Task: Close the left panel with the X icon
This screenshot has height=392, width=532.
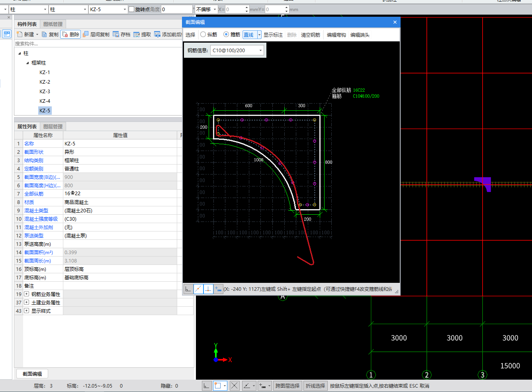Action: pos(9,17)
